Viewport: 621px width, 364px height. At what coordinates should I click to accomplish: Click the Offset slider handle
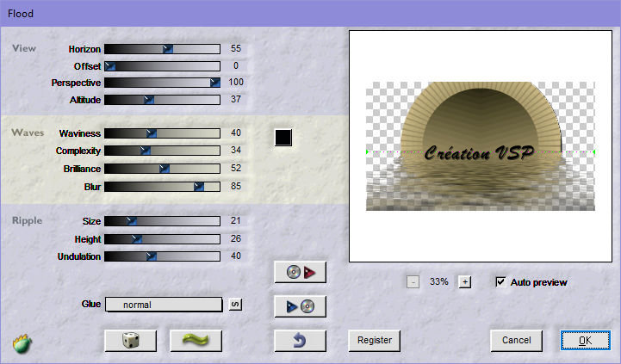(110, 66)
